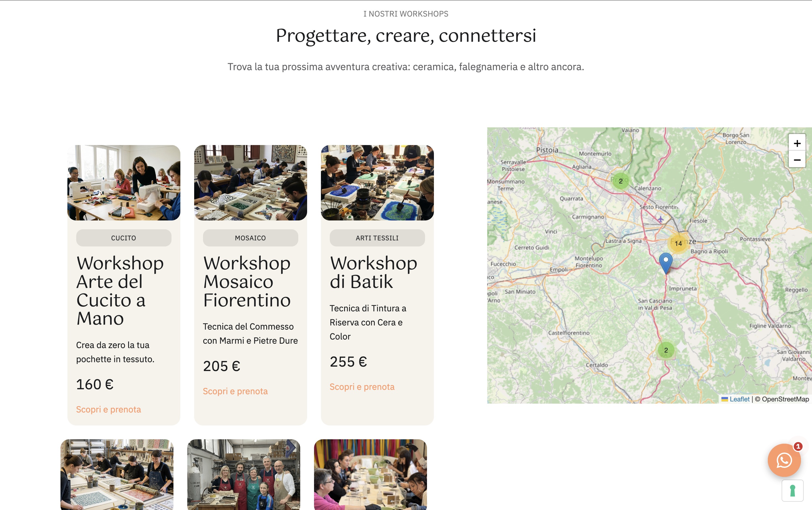Click the 205 € price
Image resolution: width=812 pixels, height=510 pixels.
coord(222,366)
